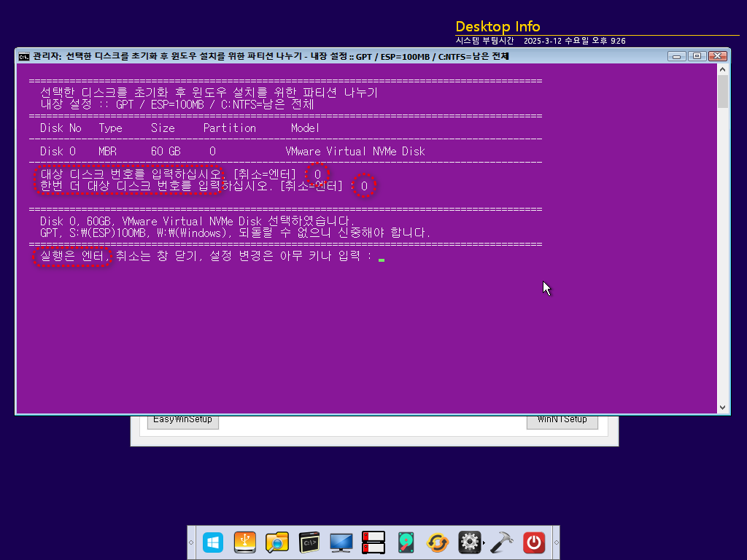This screenshot has width=747, height=560.
Task: Launch the green hard disk dock icon
Action: coord(406,542)
